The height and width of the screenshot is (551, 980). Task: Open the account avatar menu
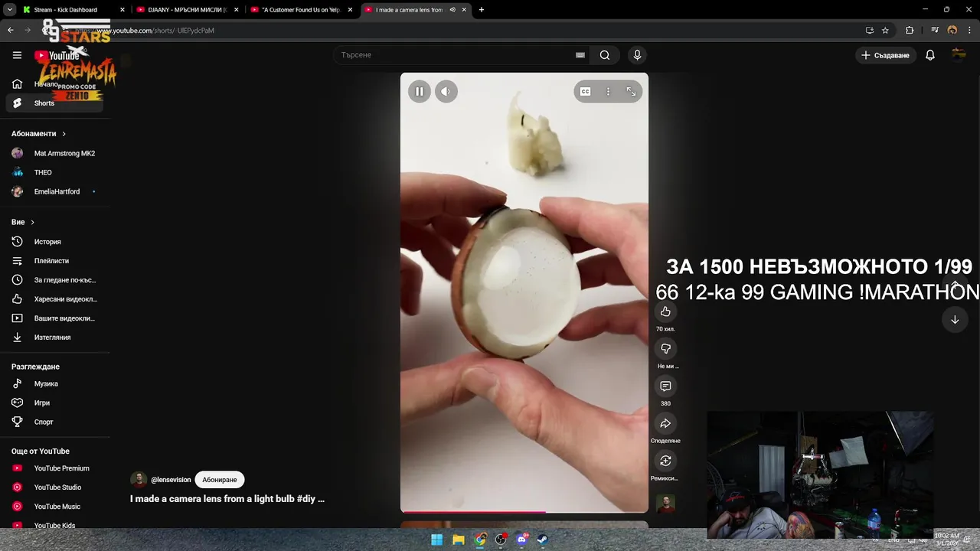pos(959,55)
